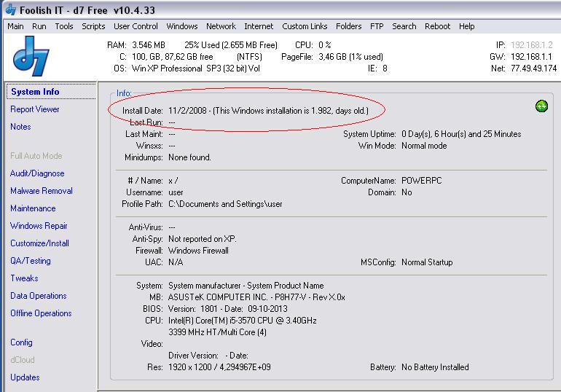This screenshot has height=392, width=561.
Task: Open Offline Operations section
Action: pos(41,313)
